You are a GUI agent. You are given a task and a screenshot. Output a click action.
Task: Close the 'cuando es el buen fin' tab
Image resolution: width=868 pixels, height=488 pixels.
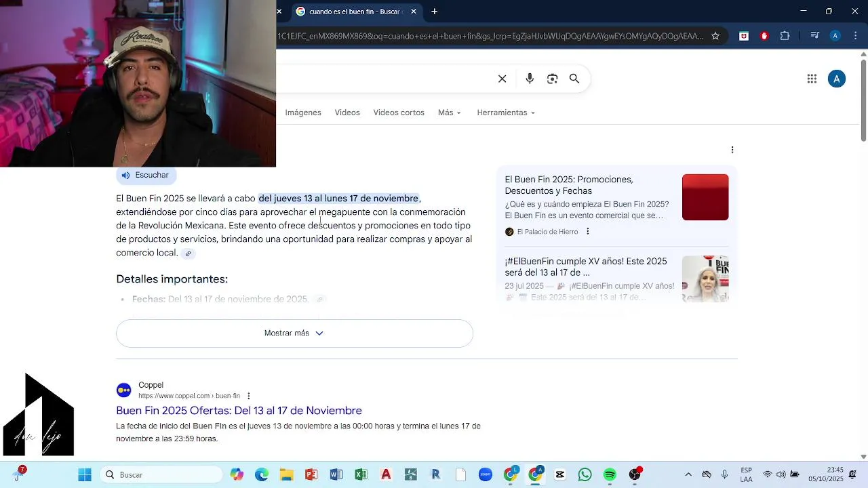(x=413, y=12)
